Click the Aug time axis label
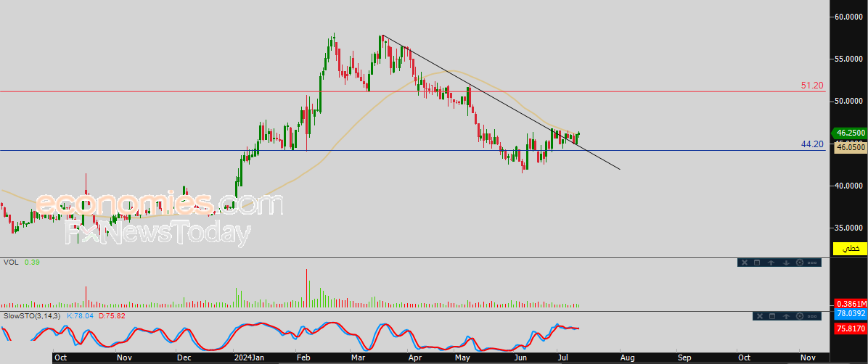The image size is (868, 364). coord(627,358)
